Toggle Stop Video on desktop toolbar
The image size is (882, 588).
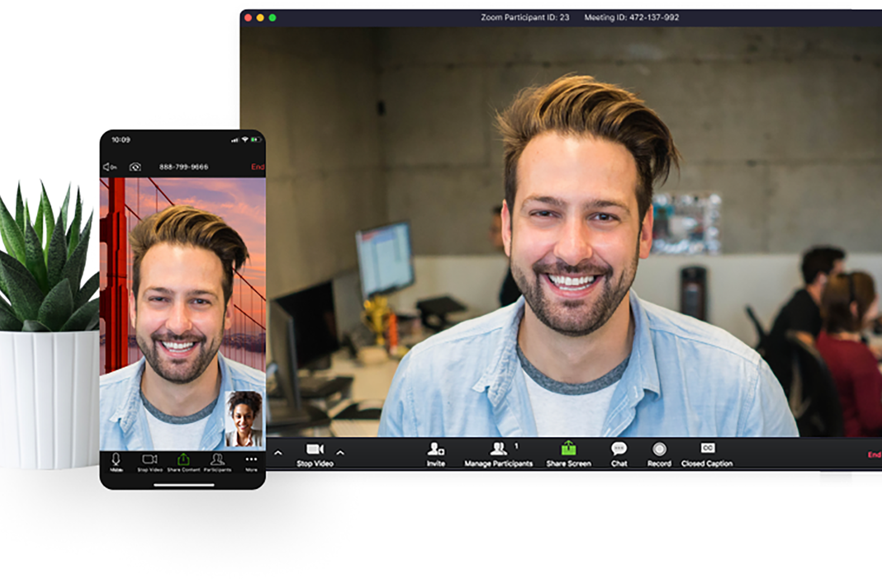tap(315, 452)
